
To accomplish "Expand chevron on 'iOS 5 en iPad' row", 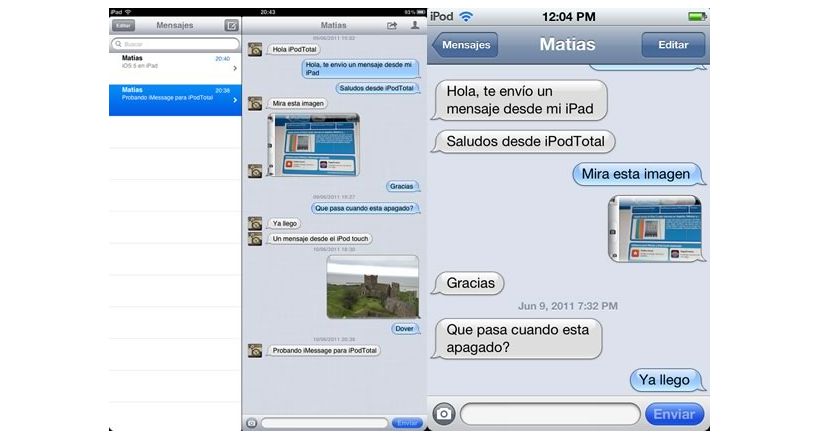I will [x=235, y=68].
